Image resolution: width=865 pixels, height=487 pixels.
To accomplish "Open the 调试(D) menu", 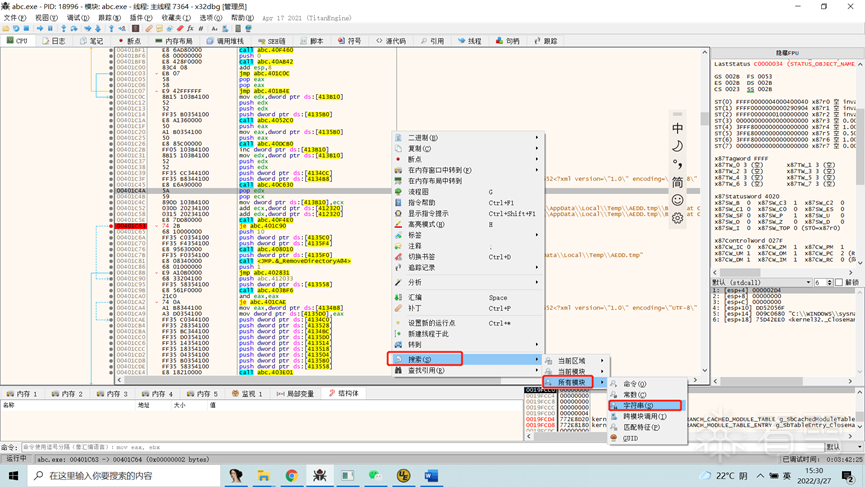I will [x=78, y=18].
